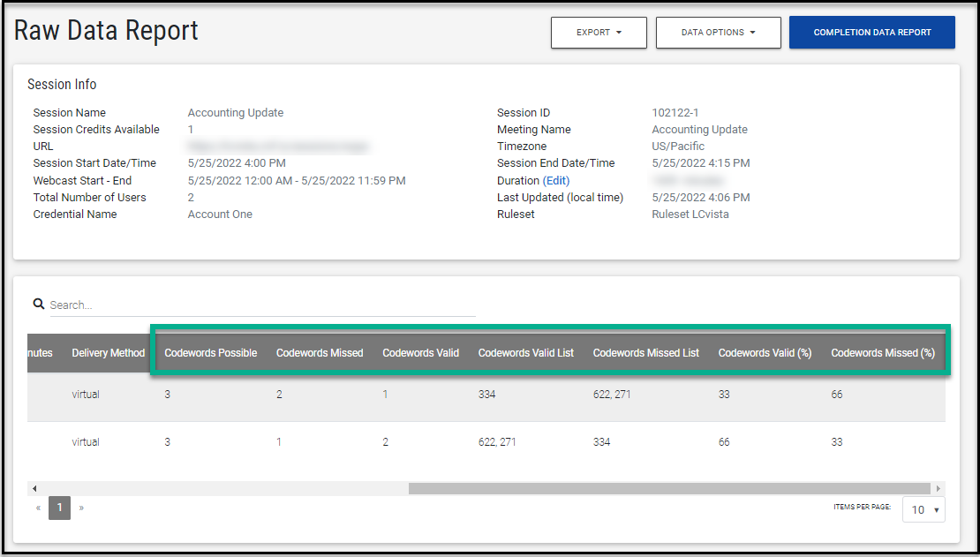Click the horizontal scrollbar thumb
The width and height of the screenshot is (980, 557).
[x=668, y=488]
